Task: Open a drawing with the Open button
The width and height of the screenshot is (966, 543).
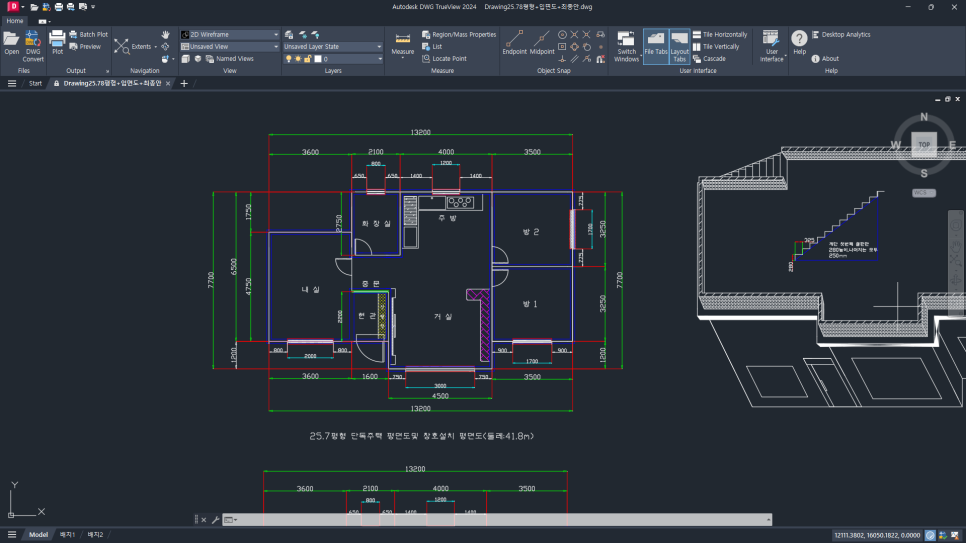Action: 11,44
